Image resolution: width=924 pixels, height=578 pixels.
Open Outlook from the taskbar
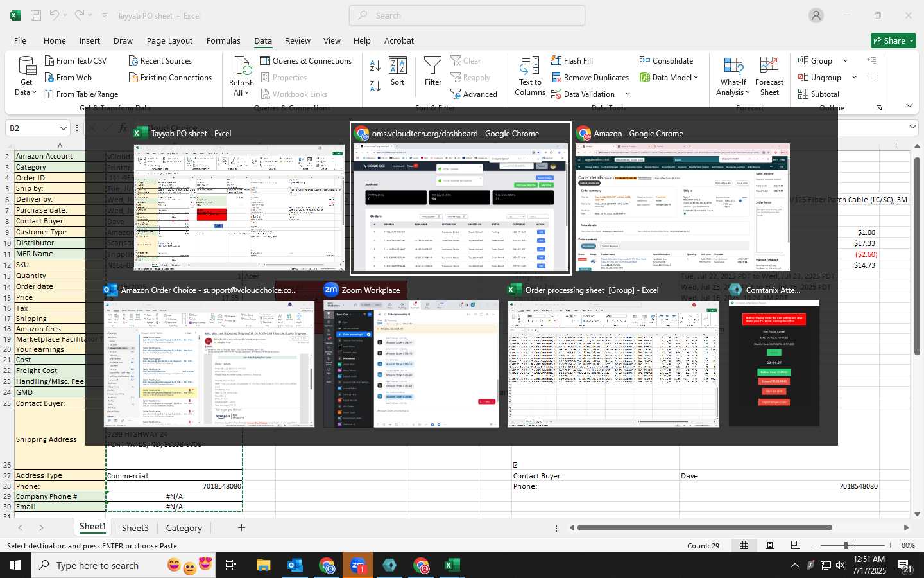point(295,565)
